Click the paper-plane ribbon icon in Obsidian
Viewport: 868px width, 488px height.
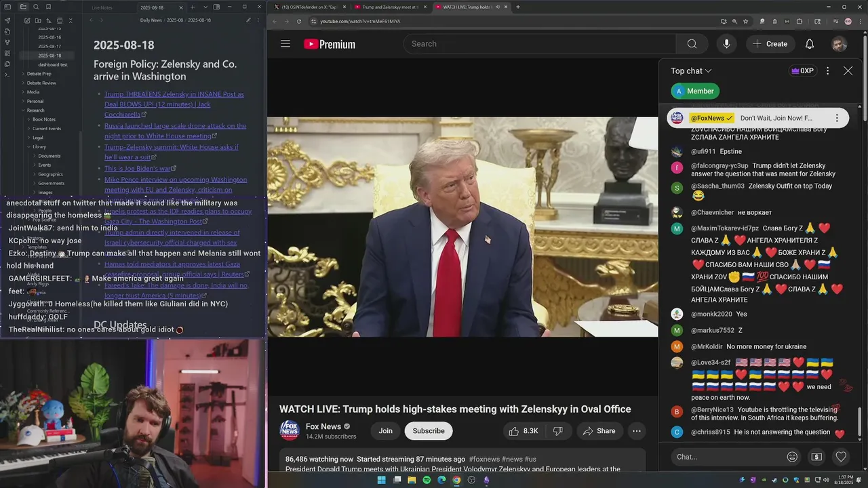pos(7,20)
